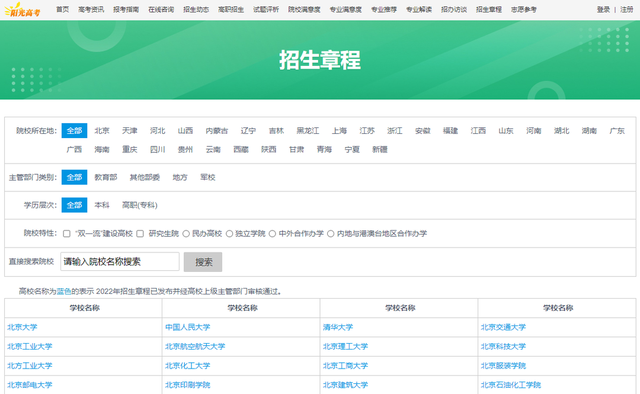This screenshot has height=394, width=640.
Task: Filter by 高职(专科) education level
Action: 140,205
